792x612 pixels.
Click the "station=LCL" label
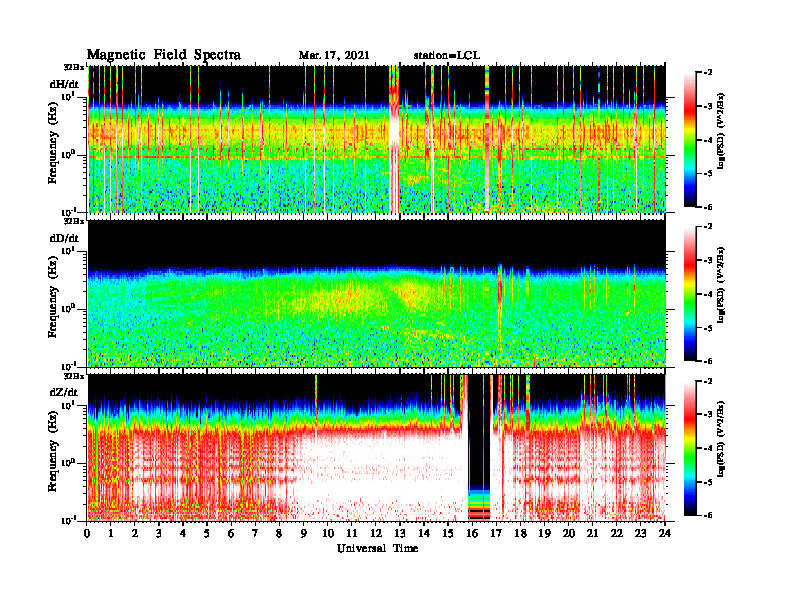point(447,56)
